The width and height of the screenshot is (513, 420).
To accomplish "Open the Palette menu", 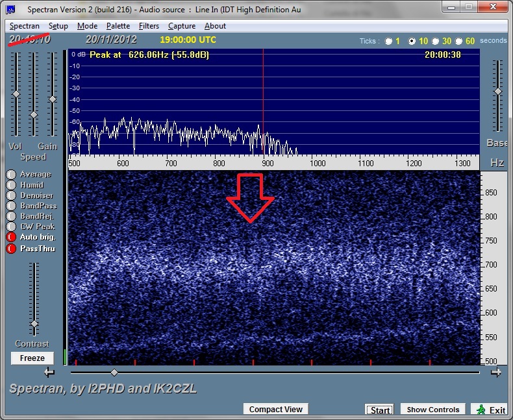I will (x=118, y=26).
